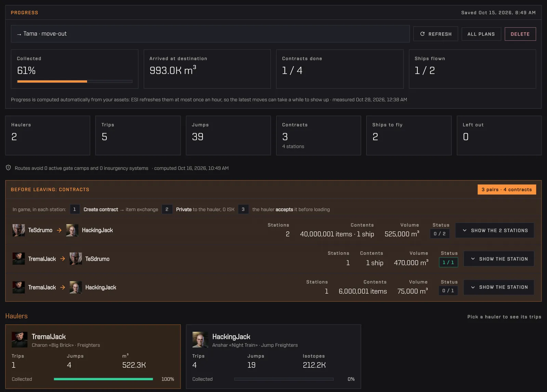The height and width of the screenshot is (392, 547).
Task: Click the 40,000,001 items · 1 ship contents
Action: point(337,234)
